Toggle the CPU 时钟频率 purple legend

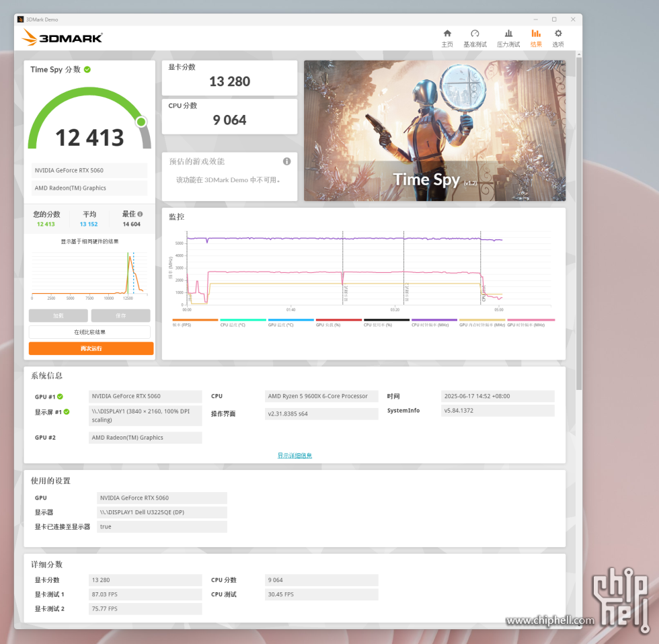(434, 322)
